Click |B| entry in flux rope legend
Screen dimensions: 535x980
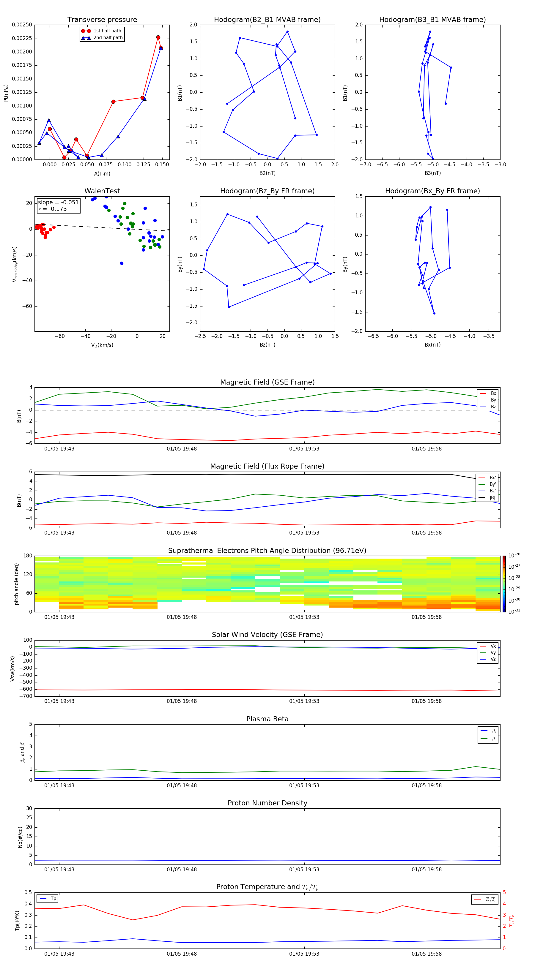point(487,498)
